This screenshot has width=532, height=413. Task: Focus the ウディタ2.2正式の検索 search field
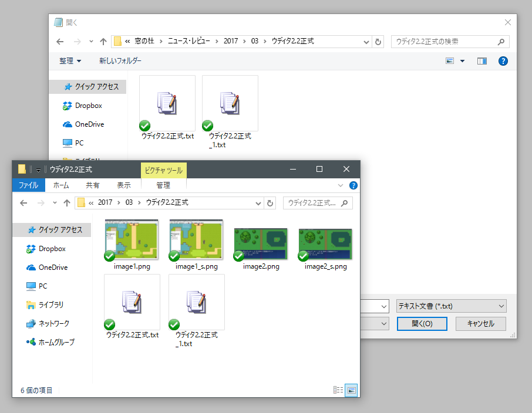click(450, 42)
